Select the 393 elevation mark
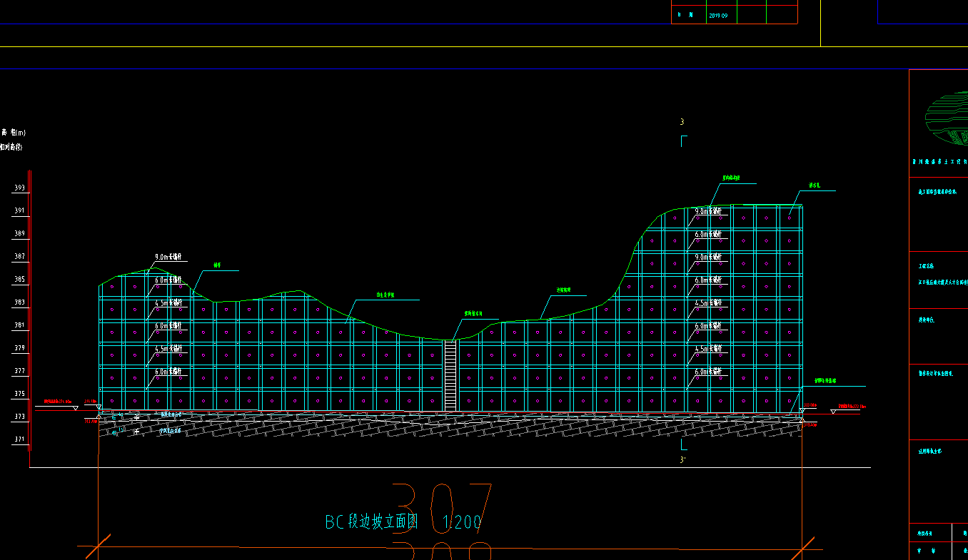Image resolution: width=968 pixels, height=560 pixels. tap(19, 188)
